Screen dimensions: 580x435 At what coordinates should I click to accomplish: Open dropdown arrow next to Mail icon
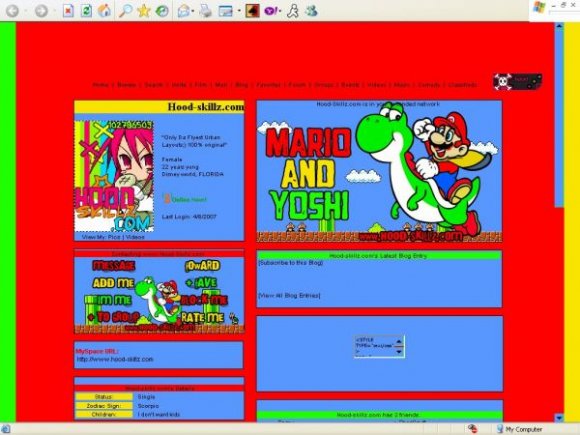(x=193, y=11)
